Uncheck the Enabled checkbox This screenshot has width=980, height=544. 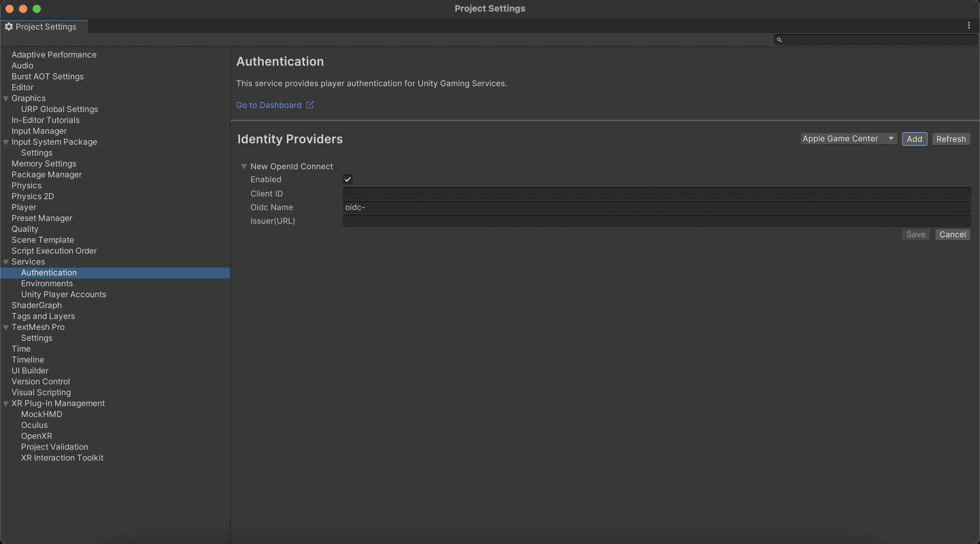(347, 179)
